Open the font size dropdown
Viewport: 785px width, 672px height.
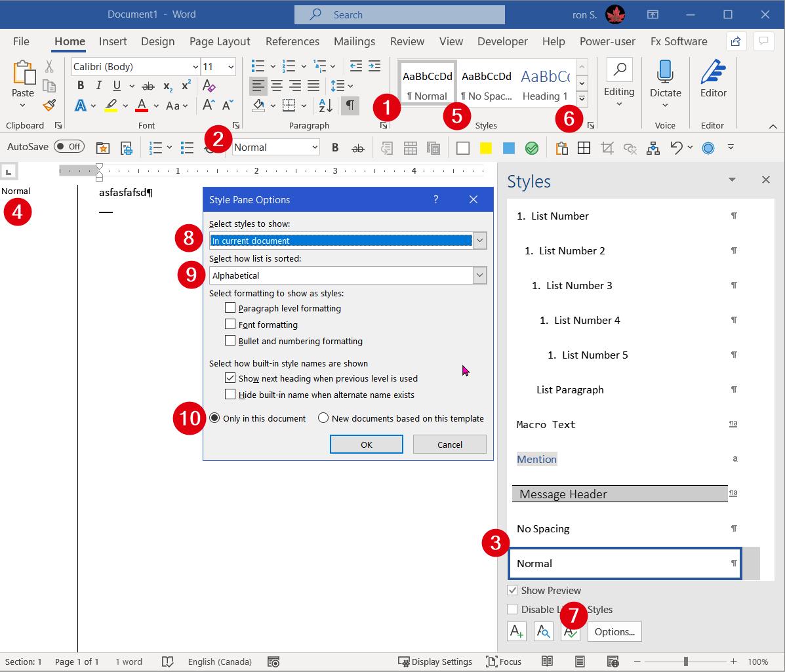[231, 67]
